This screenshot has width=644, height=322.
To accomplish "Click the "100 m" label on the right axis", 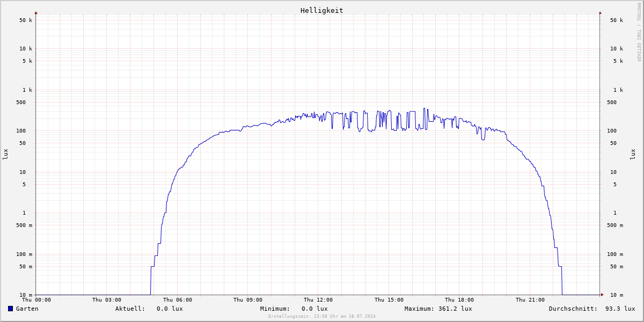I will (x=615, y=254).
